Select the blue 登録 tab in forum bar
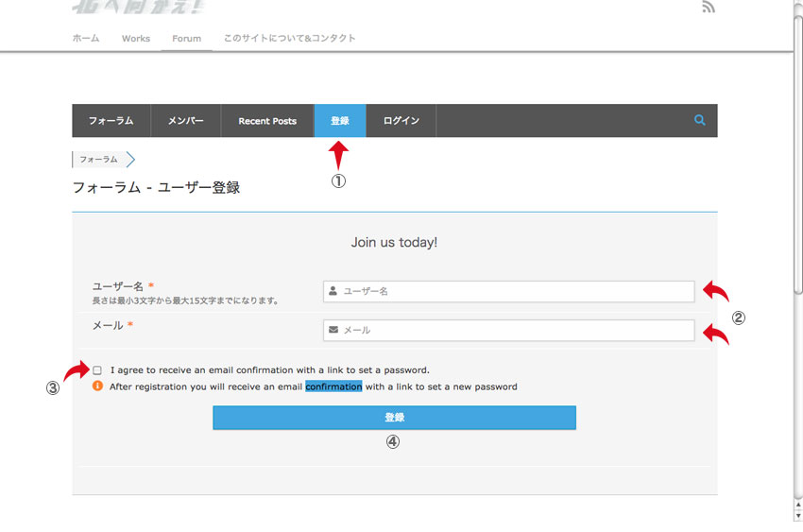Screen dimensions: 803x532 point(339,121)
